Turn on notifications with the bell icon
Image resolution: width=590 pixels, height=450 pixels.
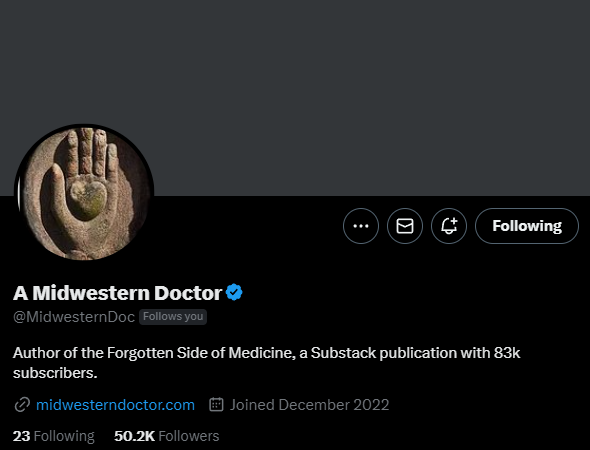(449, 226)
